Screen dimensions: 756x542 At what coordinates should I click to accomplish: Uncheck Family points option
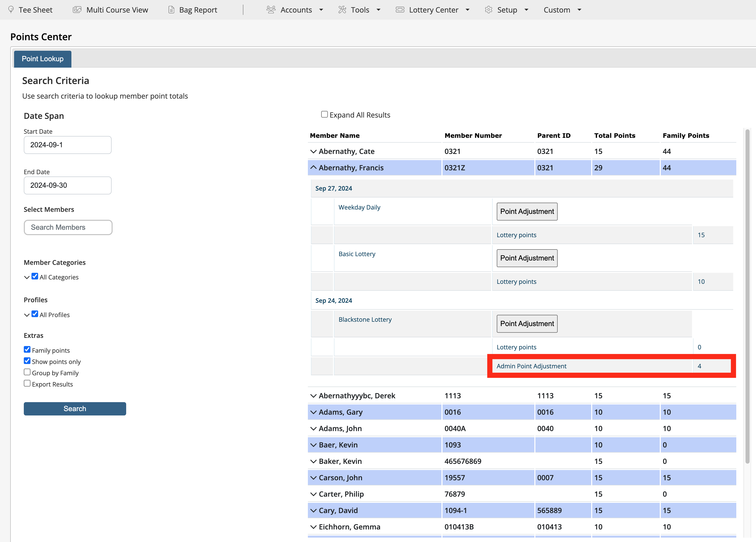[27, 349]
